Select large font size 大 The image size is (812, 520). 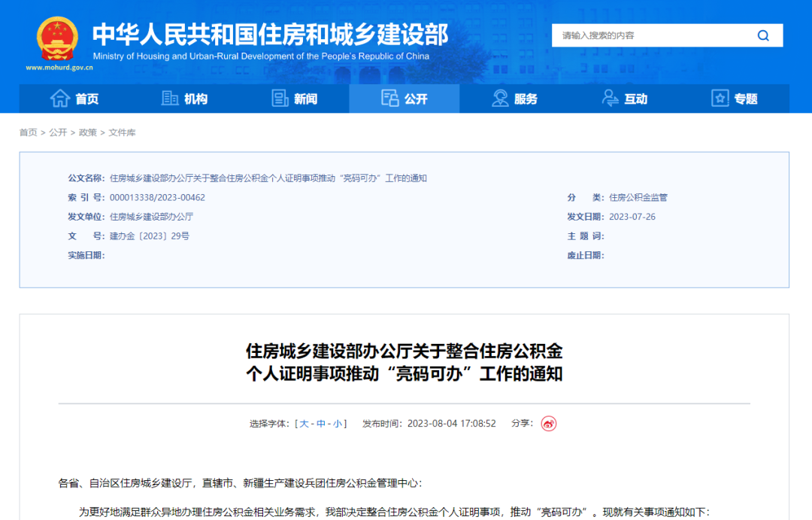tap(304, 424)
